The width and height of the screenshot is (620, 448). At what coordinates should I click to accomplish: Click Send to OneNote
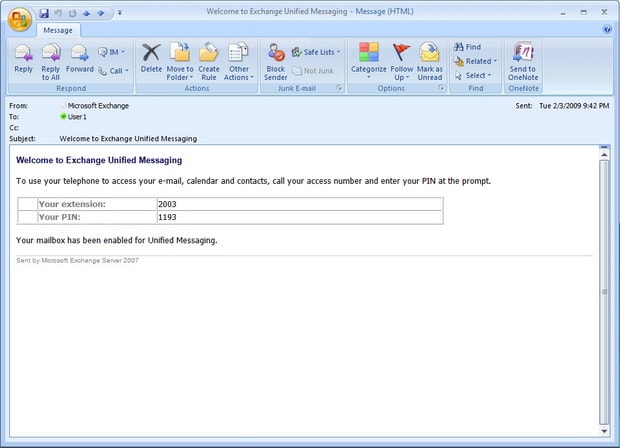pyautogui.click(x=523, y=62)
